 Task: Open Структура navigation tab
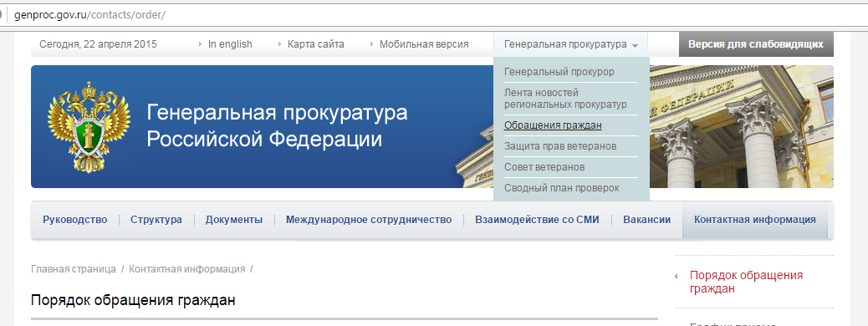coord(156,220)
